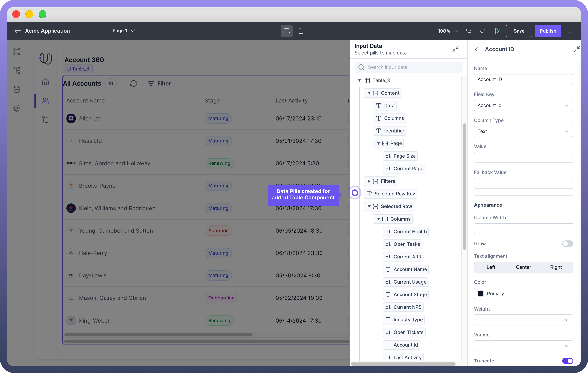Viewport: 588px width, 373px height.
Task: Open the three-dot more options menu
Action: (x=570, y=31)
